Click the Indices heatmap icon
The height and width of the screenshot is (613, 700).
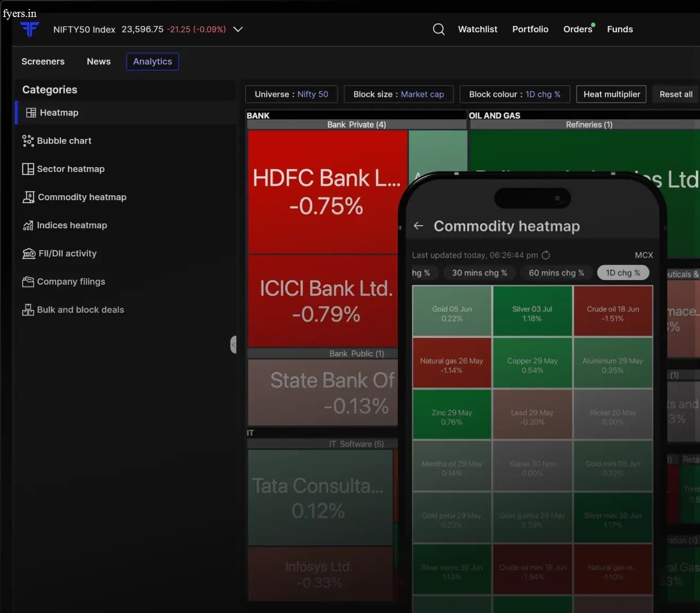tap(28, 226)
